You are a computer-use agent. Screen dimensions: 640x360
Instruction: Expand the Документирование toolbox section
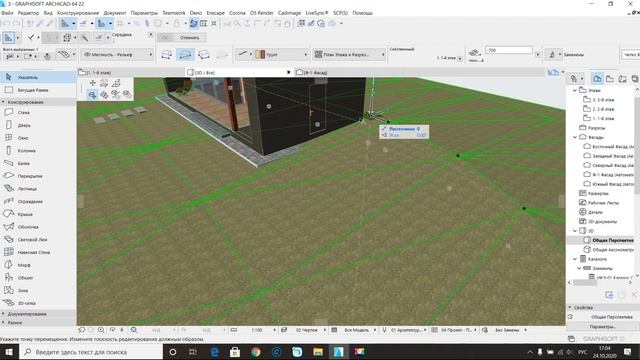point(38,314)
